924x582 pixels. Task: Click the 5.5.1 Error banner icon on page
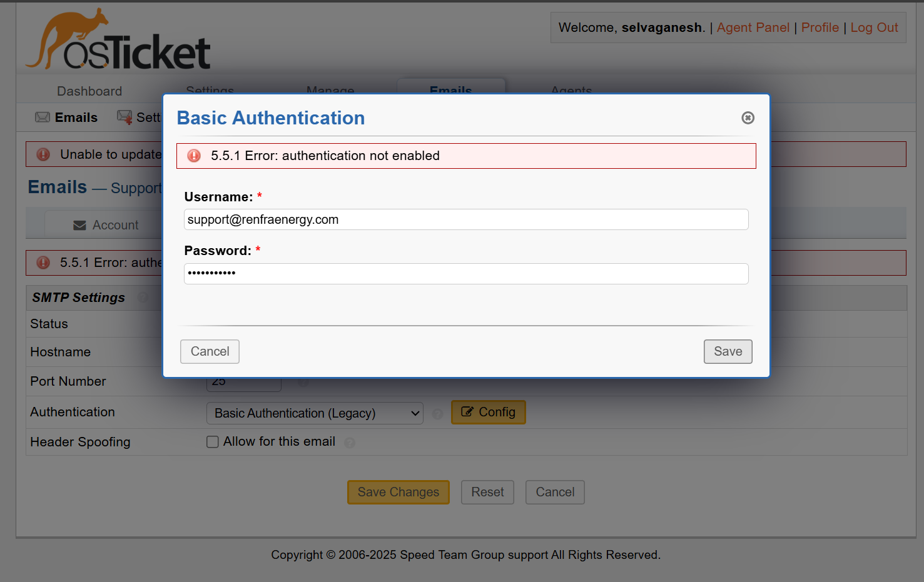pos(43,263)
